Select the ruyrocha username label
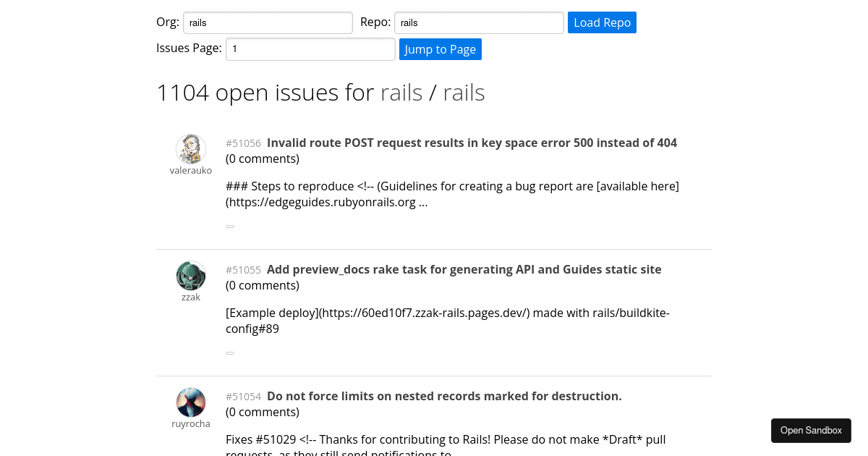This screenshot has width=868, height=456. (190, 423)
